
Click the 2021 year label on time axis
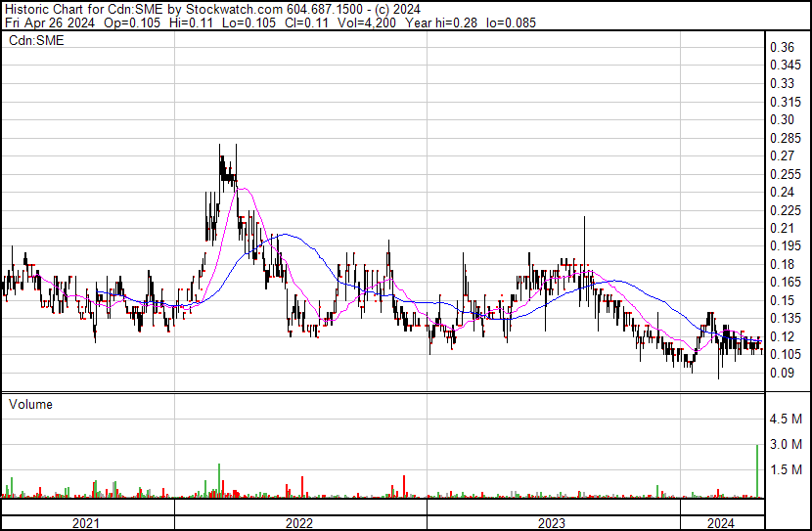[86, 523]
